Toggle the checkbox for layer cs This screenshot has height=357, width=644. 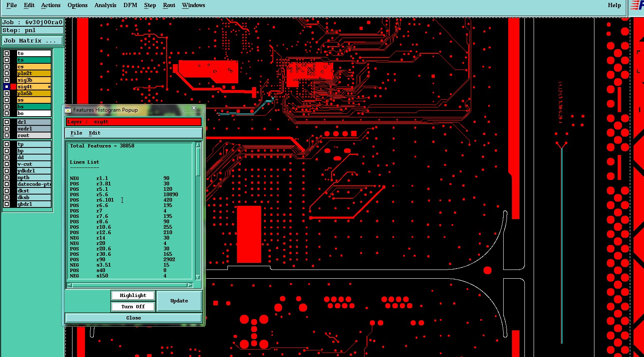(x=7, y=67)
